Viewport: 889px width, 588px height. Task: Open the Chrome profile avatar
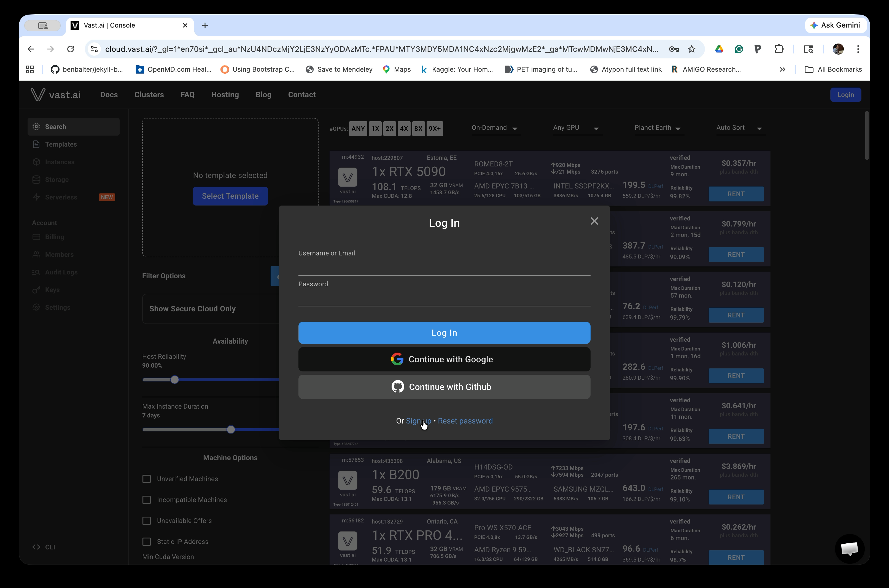tap(838, 49)
